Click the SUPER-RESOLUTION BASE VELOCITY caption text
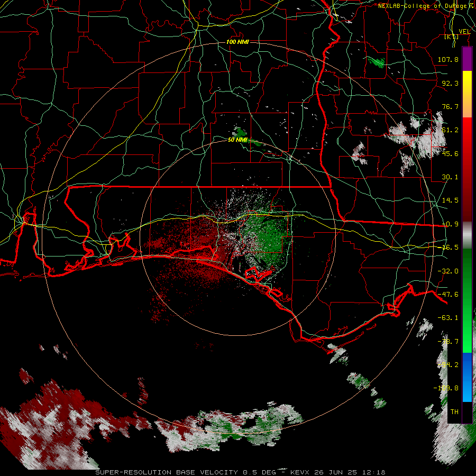 (167, 472)
